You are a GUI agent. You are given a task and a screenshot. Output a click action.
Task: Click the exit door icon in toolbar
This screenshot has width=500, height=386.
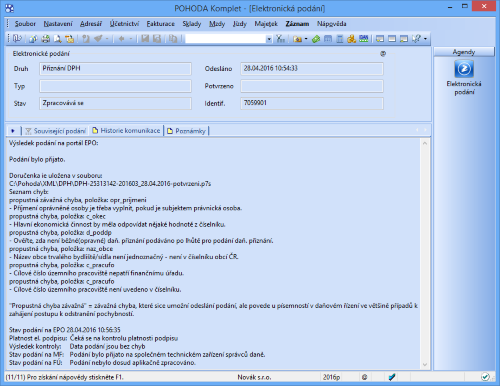[17, 39]
